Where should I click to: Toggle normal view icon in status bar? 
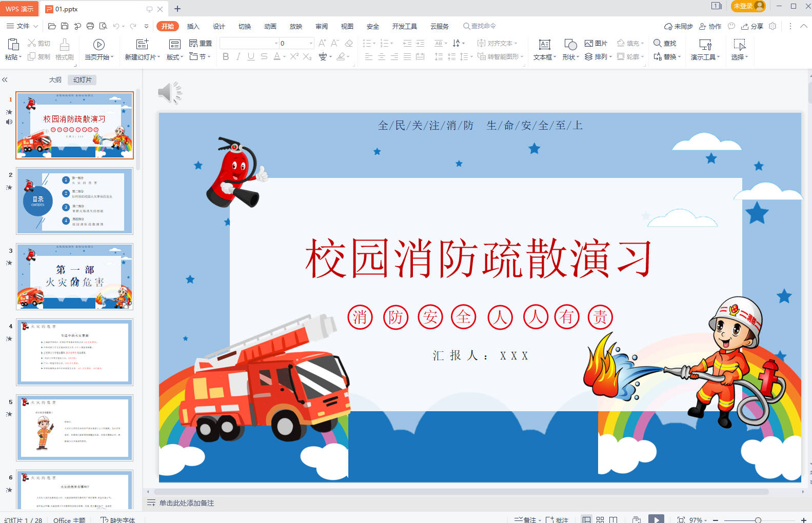(x=586, y=519)
